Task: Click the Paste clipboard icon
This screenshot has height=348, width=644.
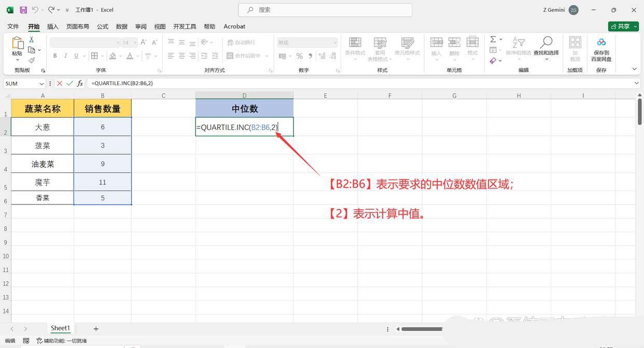Action: point(17,44)
